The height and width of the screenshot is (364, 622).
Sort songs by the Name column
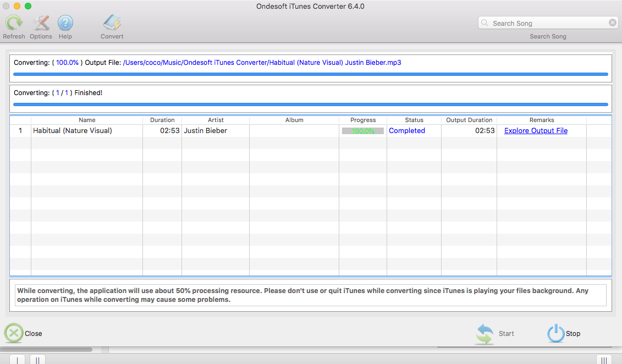coord(87,120)
